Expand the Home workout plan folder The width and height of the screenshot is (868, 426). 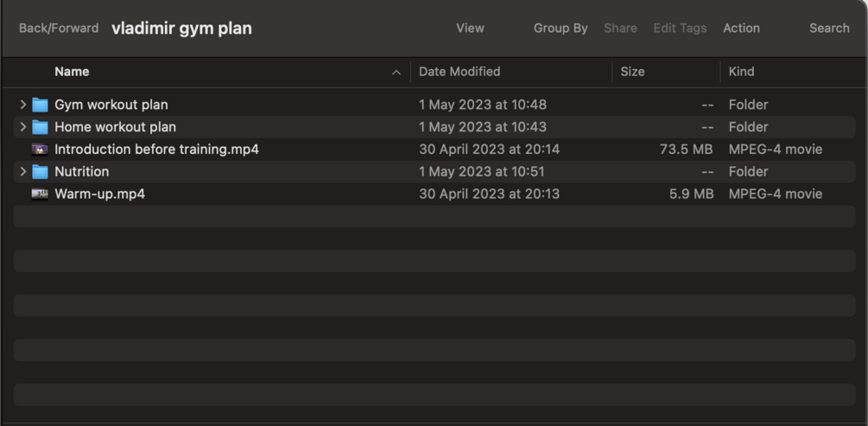[22, 127]
